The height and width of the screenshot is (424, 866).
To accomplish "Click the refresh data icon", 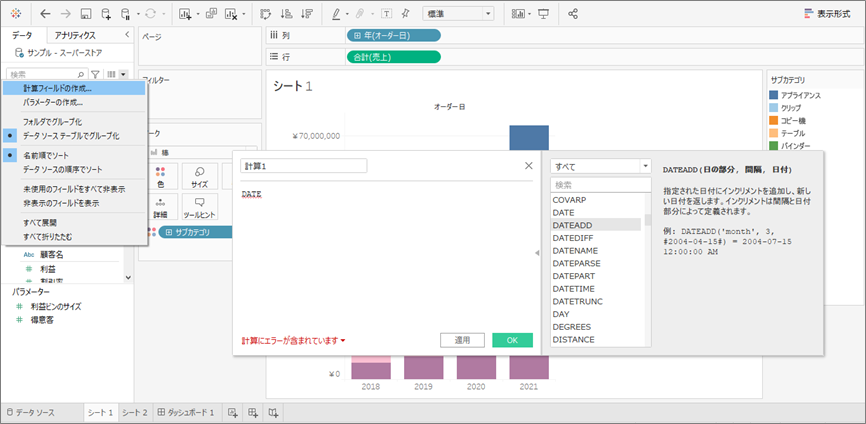I will pyautogui.click(x=150, y=14).
